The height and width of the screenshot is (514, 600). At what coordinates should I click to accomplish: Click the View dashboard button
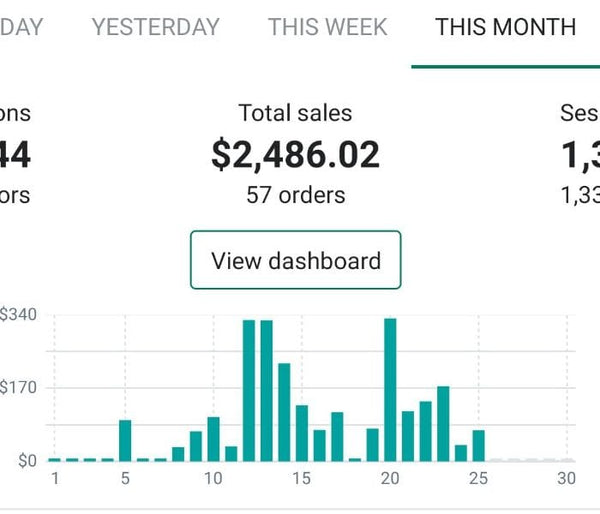(x=295, y=260)
